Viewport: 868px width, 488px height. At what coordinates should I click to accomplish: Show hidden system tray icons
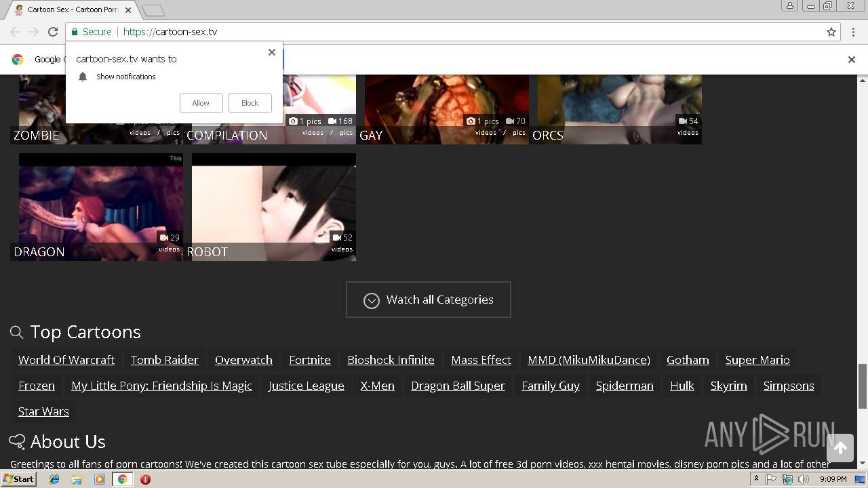(756, 479)
